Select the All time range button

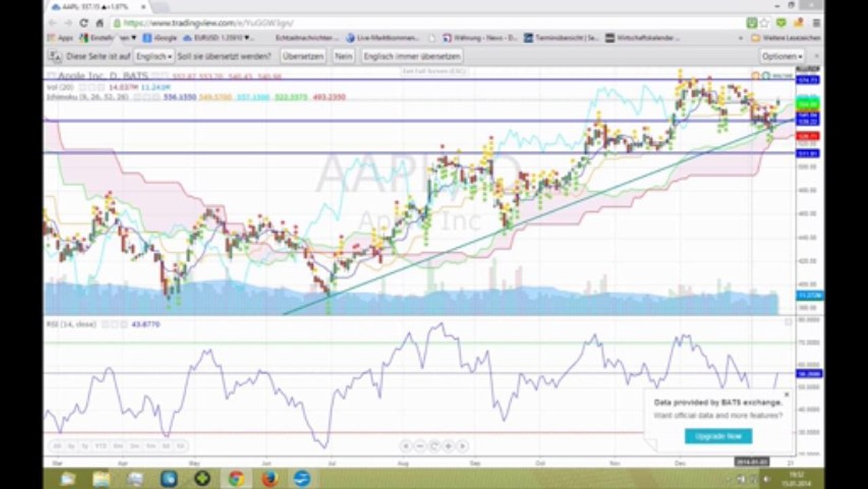click(x=56, y=446)
